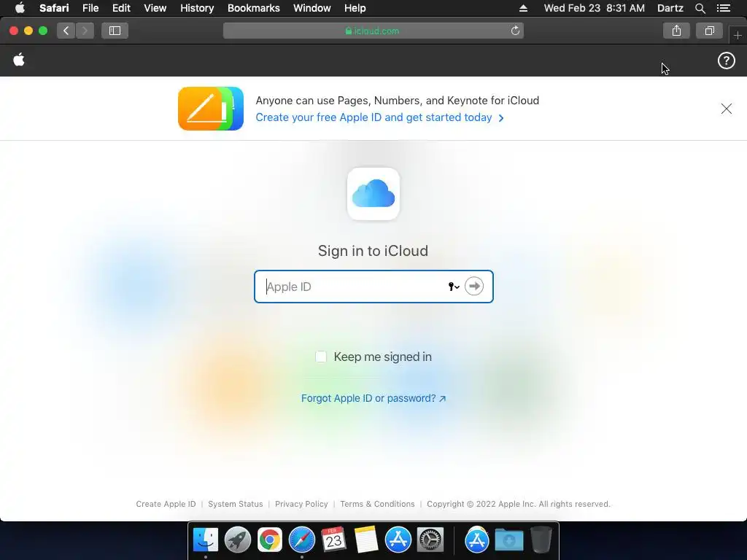Open the Window menu

311,8
